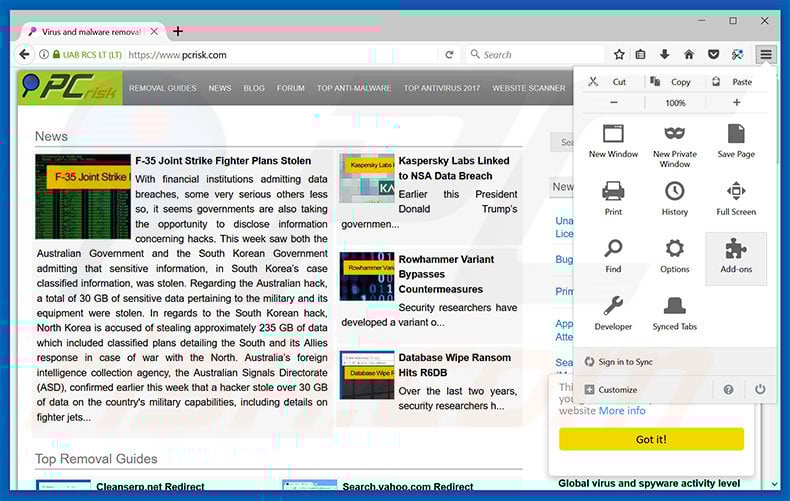This screenshot has width=790, height=501.
Task: Click the padlock security icon
Action: pos(56,54)
